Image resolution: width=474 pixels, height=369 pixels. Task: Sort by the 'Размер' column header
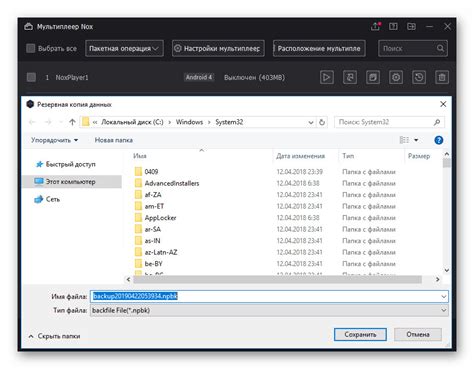(x=419, y=156)
